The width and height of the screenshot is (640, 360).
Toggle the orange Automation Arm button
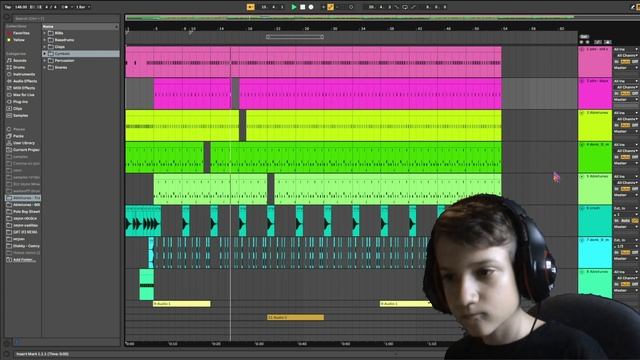point(330,7)
